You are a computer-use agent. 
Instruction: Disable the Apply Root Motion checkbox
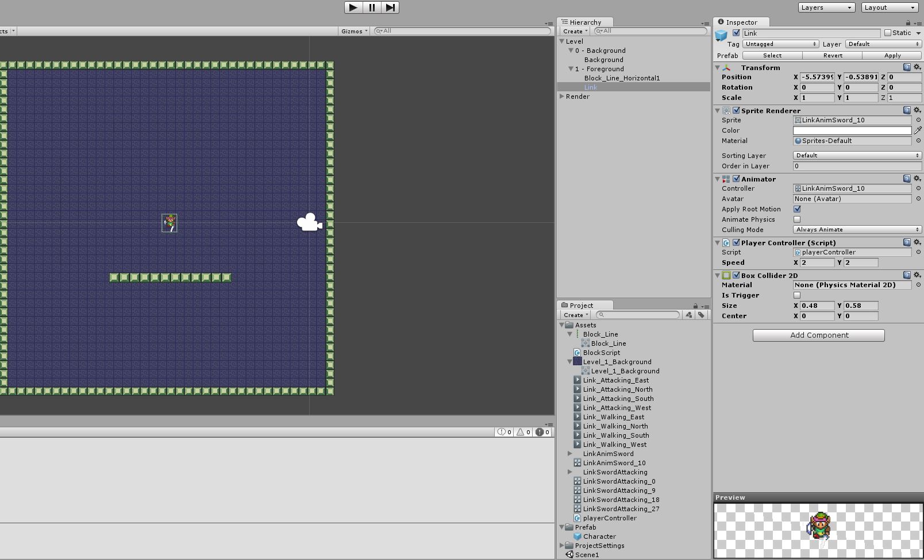797,209
